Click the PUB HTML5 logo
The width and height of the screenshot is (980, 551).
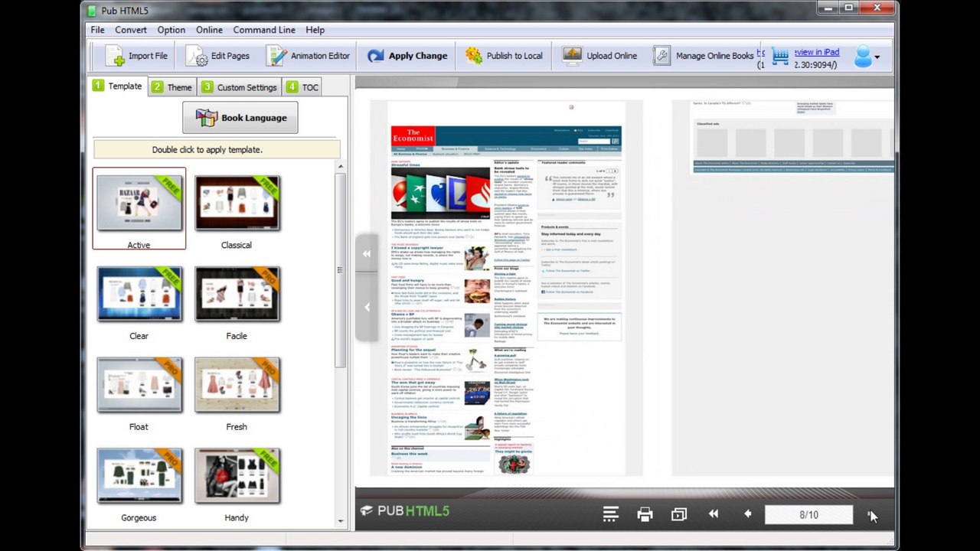pyautogui.click(x=405, y=511)
